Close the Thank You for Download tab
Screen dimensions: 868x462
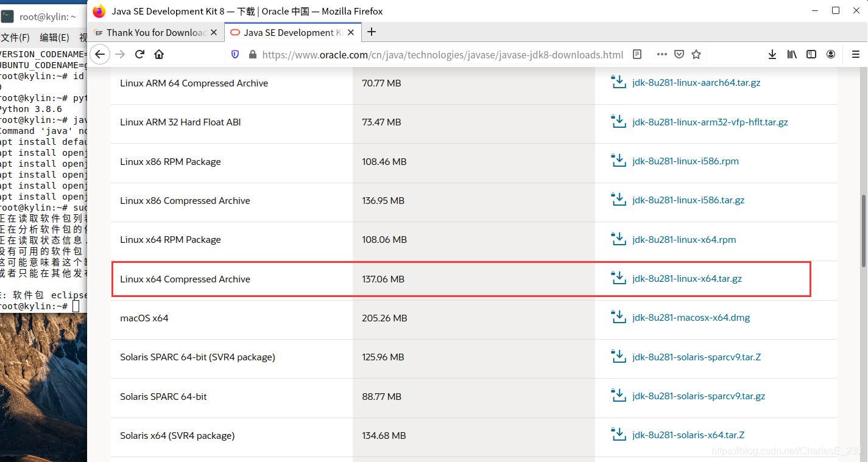point(214,32)
